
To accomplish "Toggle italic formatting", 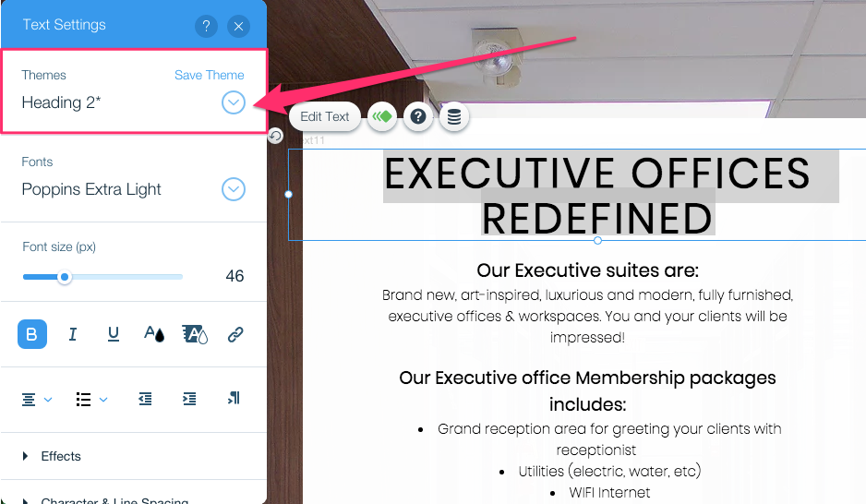I will (73, 334).
